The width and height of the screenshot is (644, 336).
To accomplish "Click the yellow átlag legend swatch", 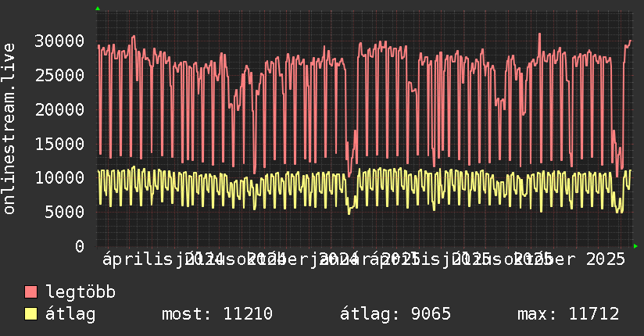I will click(31, 314).
